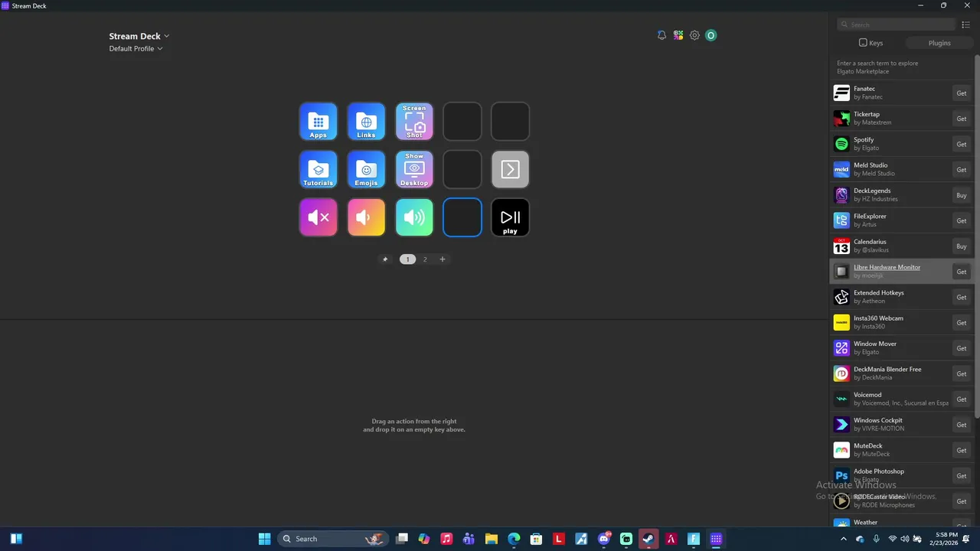980x551 pixels.
Task: Select the Show Desktop key
Action: tap(414, 169)
